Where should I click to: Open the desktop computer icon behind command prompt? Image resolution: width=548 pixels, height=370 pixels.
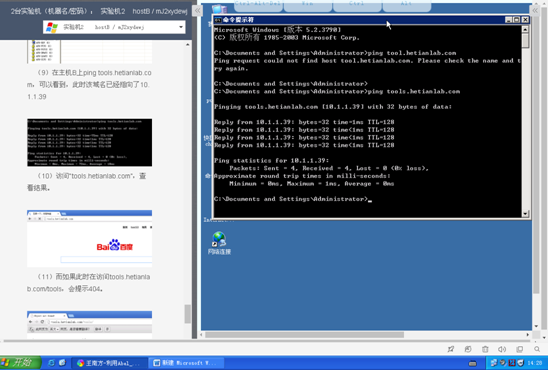[x=219, y=9]
